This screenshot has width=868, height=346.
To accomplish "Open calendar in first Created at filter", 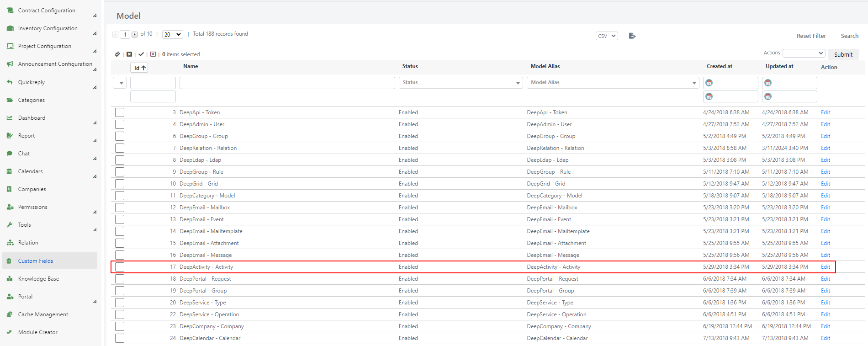I will 709,83.
